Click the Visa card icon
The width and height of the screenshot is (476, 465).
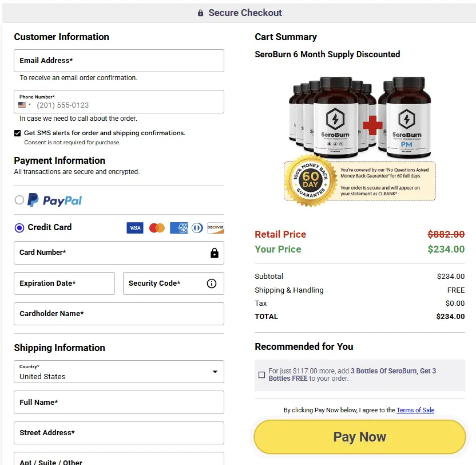coord(135,227)
